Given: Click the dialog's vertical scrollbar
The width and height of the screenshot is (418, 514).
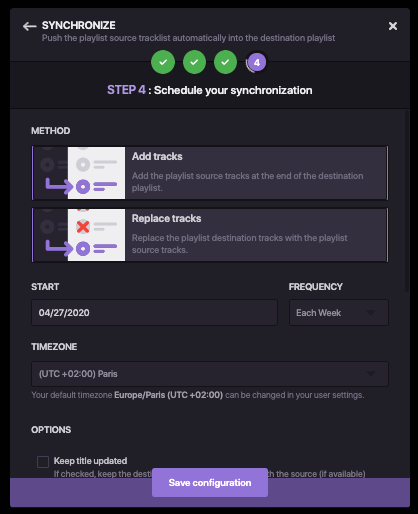Looking at the screenshot, I should [407, 201].
